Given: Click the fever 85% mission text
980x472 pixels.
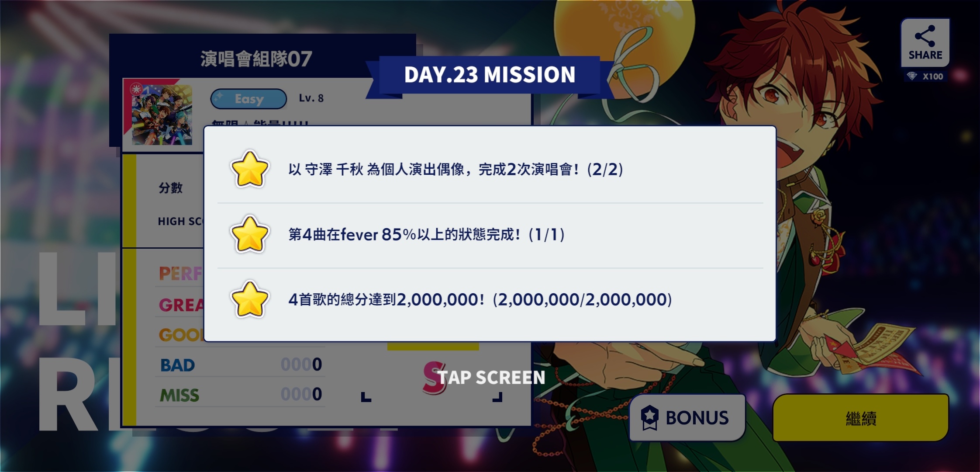Looking at the screenshot, I should [427, 235].
